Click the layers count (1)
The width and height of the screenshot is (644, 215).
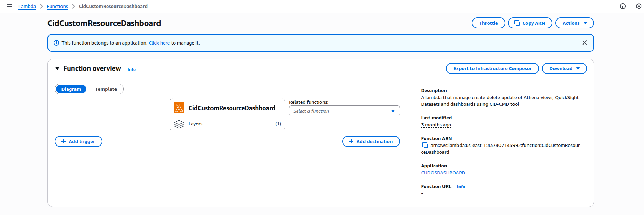(278, 124)
